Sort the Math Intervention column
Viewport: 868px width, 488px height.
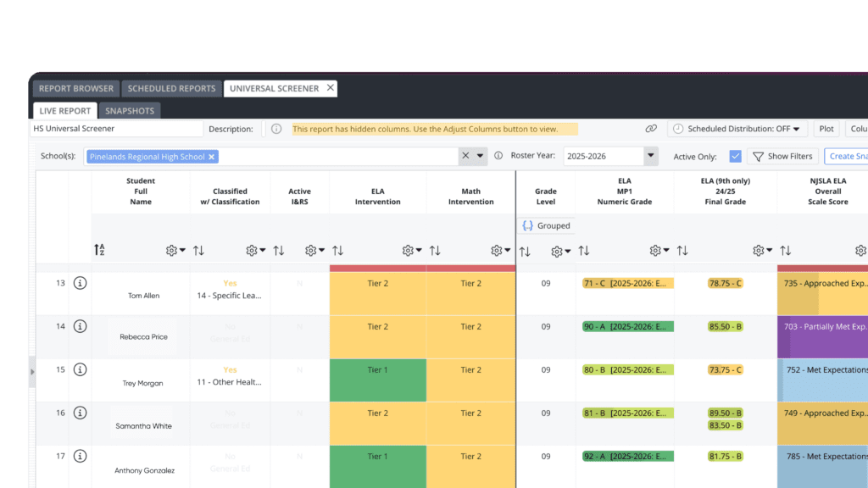coord(435,251)
